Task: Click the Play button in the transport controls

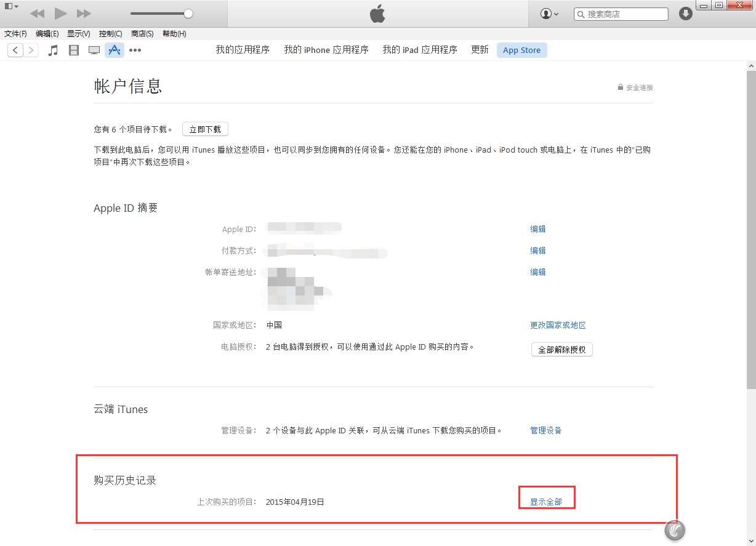Action: [60, 12]
